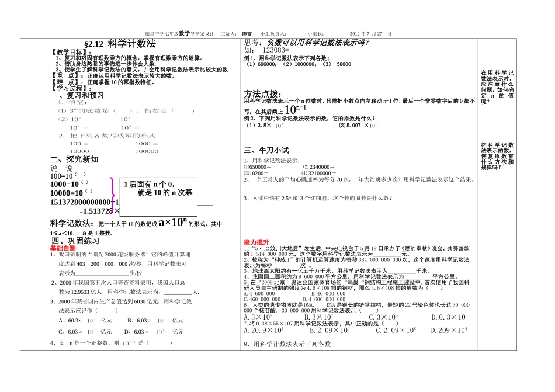Click the red heading '能力提升'
This screenshot has width=555, height=392.
(x=256, y=242)
